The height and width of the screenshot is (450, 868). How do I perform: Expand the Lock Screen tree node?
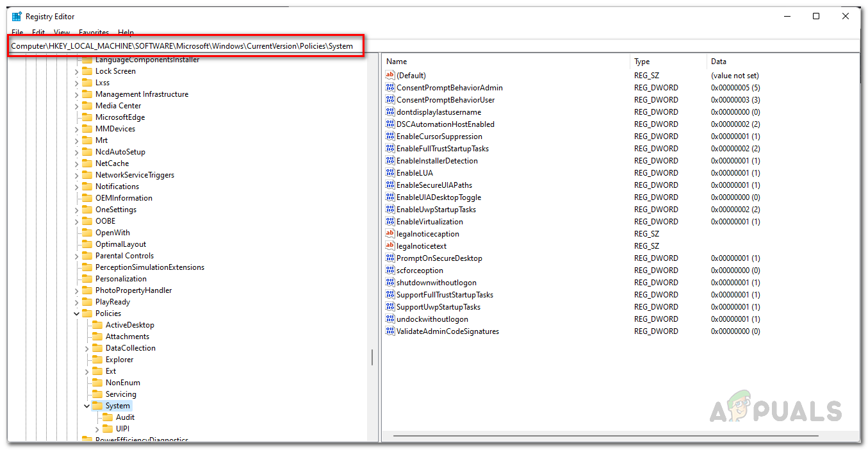click(x=77, y=71)
